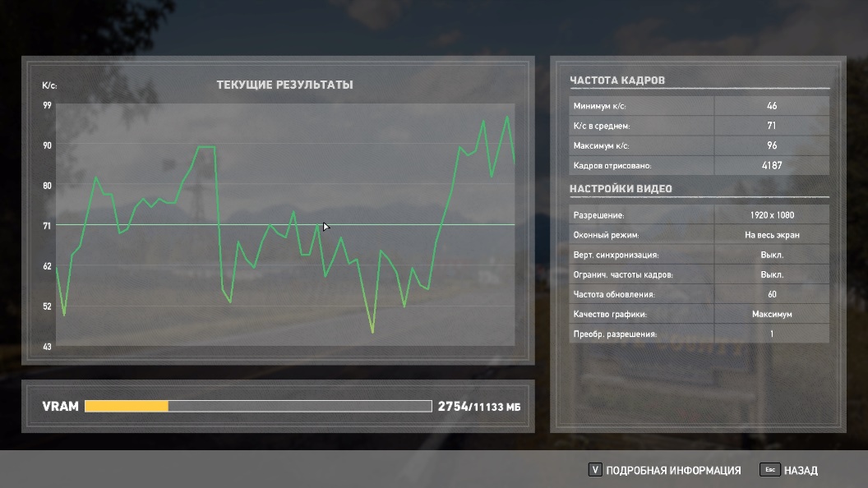Click the 43 axis tick on chart
Viewport: 868px width, 488px height.
(47, 347)
